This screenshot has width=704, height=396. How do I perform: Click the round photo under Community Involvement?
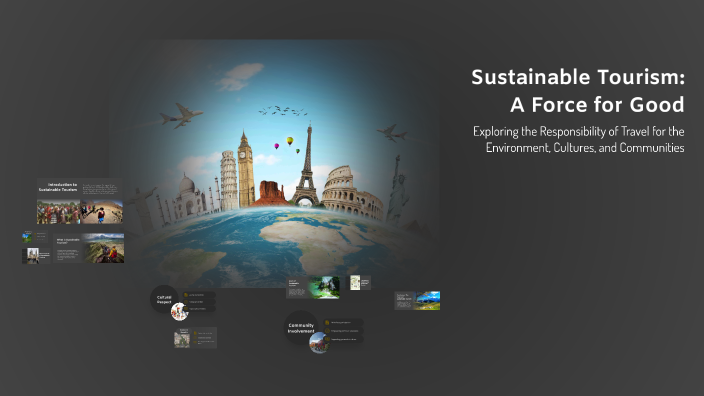(319, 343)
